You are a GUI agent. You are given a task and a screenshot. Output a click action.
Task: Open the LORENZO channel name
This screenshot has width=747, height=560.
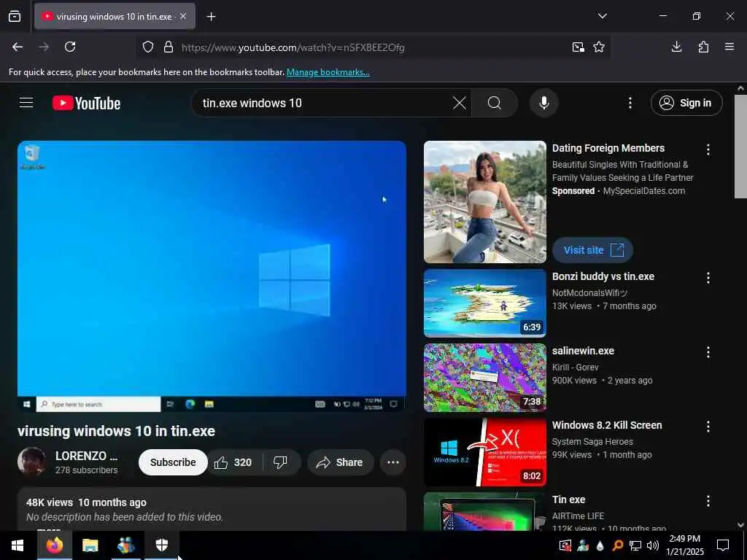pyautogui.click(x=86, y=456)
